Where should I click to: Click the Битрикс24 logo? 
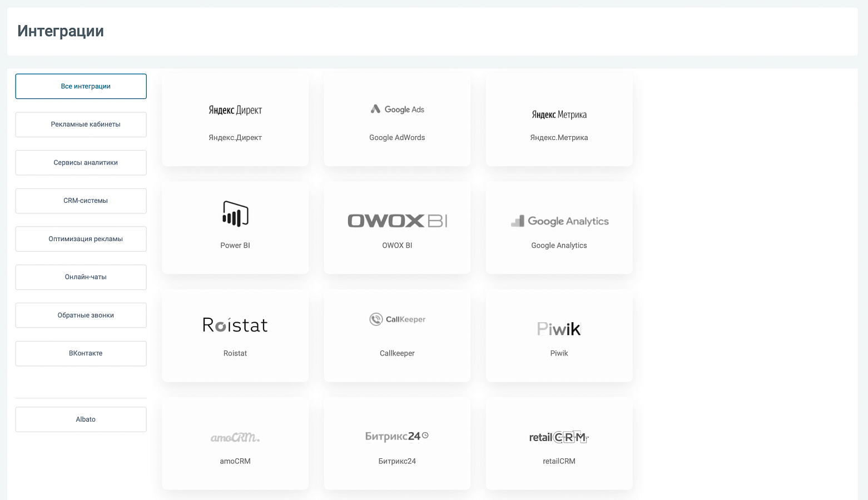(x=397, y=437)
